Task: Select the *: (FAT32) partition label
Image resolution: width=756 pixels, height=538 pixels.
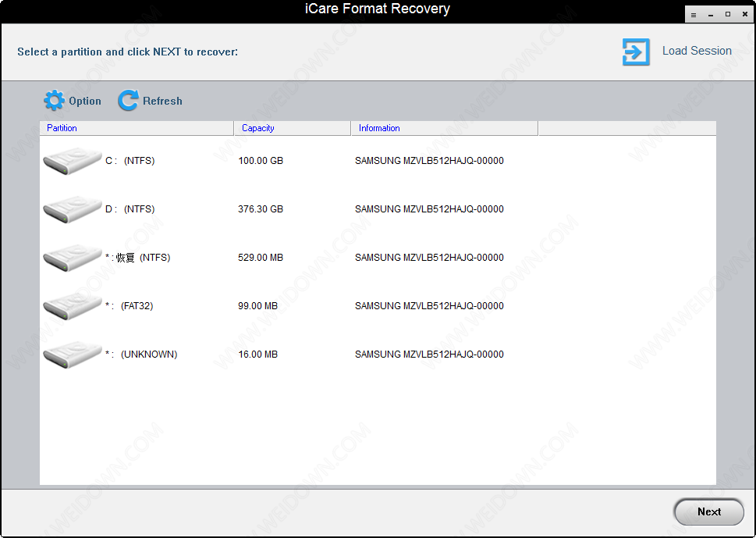Action: tap(130, 306)
